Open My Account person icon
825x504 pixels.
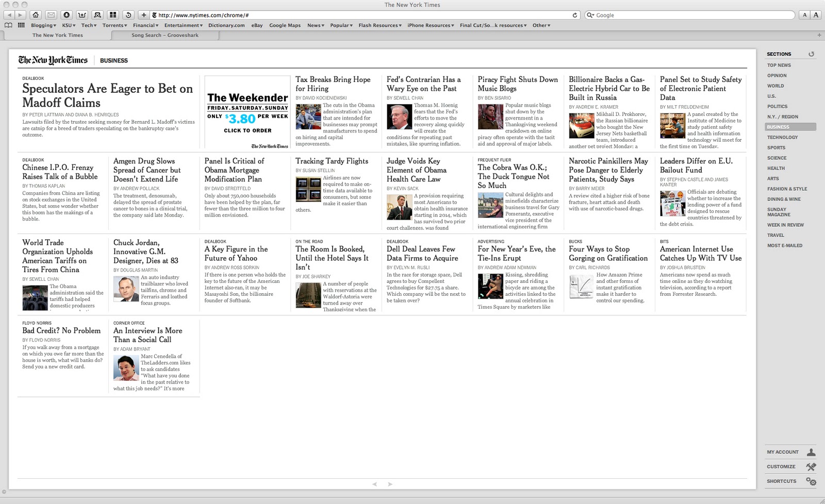(x=811, y=452)
